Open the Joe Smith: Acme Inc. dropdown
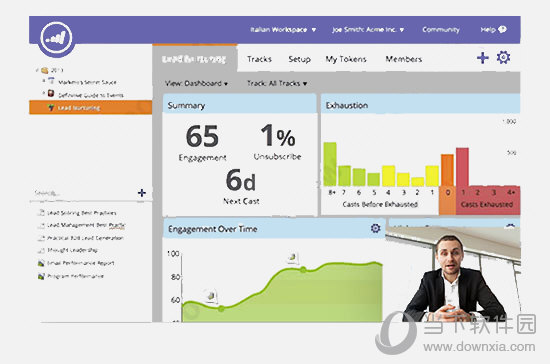This screenshot has width=550, height=364. pyautogui.click(x=368, y=29)
